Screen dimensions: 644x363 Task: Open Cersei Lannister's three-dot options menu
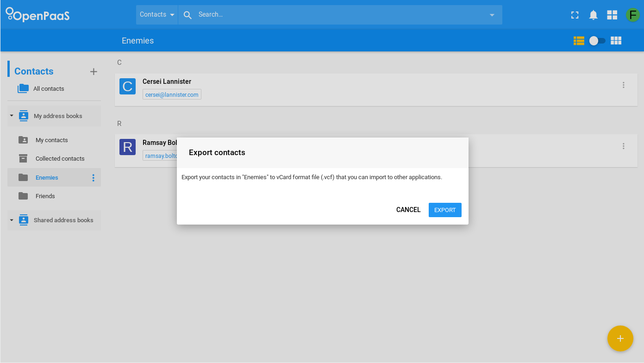pyautogui.click(x=623, y=85)
